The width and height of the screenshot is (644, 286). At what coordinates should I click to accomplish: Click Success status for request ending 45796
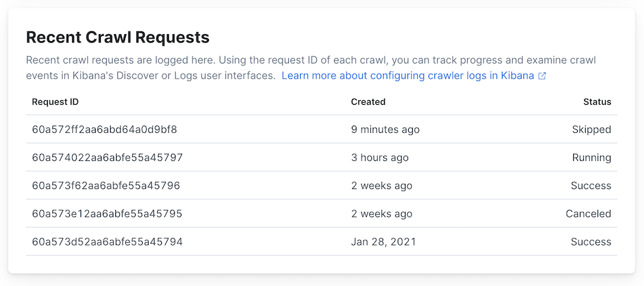590,186
